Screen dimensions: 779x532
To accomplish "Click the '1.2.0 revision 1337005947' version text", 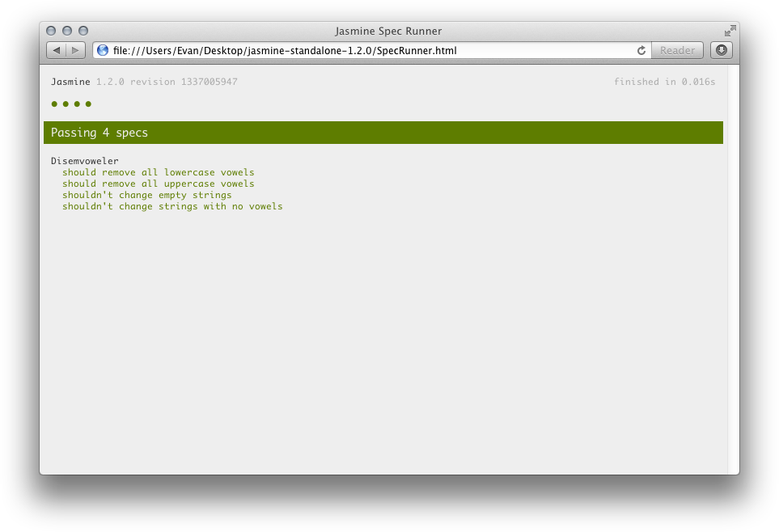I will (167, 82).
